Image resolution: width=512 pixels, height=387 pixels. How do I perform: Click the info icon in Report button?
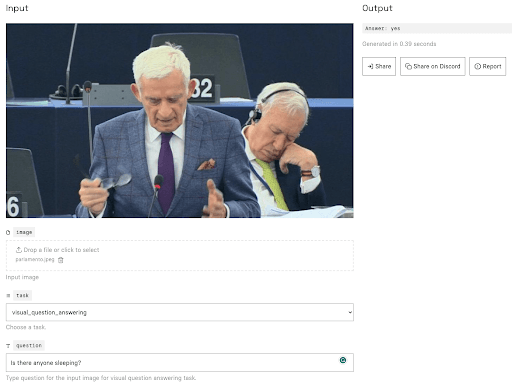click(x=477, y=66)
